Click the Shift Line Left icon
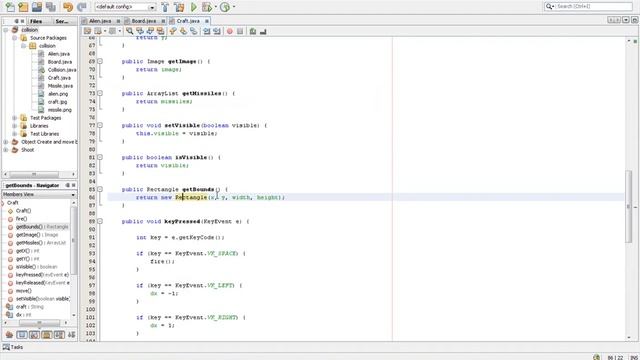 pos(207,31)
